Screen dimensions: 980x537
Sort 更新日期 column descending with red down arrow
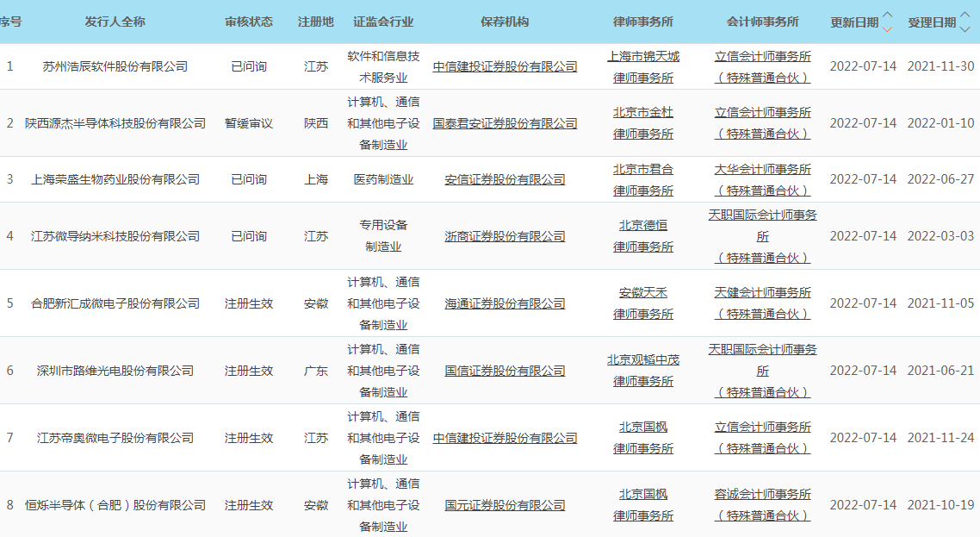pyautogui.click(x=888, y=28)
